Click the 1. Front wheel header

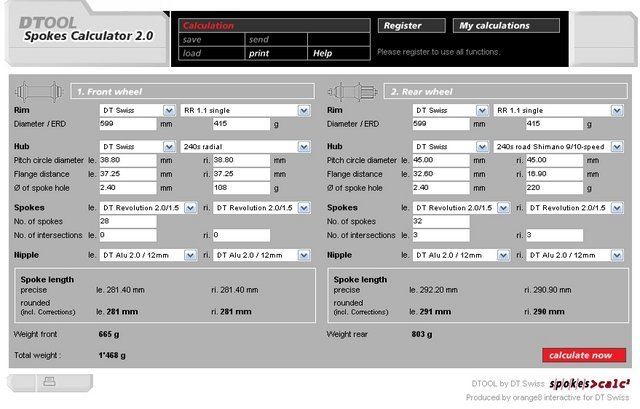pyautogui.click(x=193, y=91)
